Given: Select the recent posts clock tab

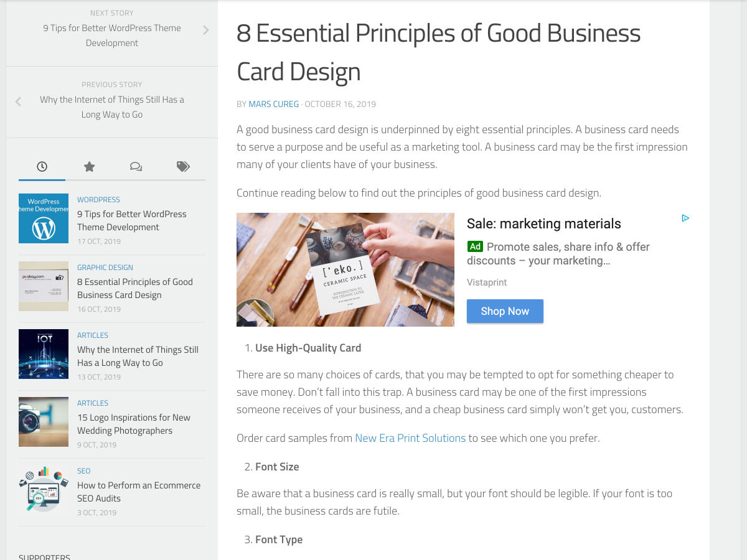Looking at the screenshot, I should (42, 167).
